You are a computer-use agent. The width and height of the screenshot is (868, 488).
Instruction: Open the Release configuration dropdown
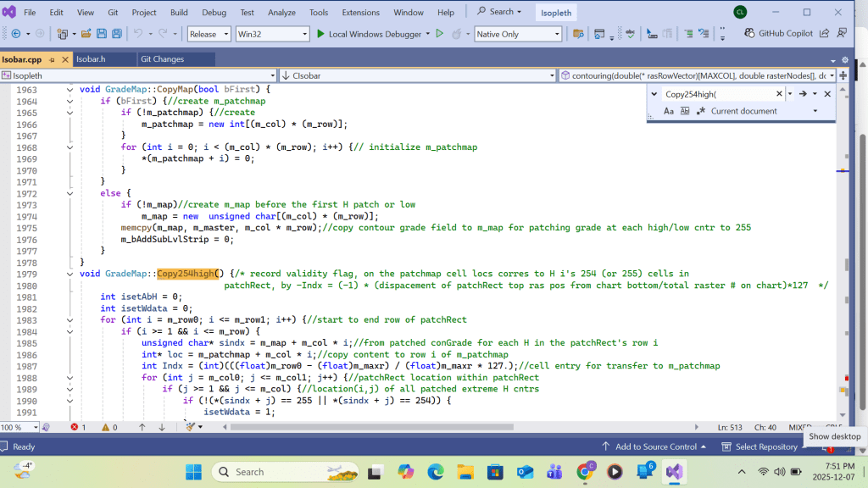click(209, 34)
